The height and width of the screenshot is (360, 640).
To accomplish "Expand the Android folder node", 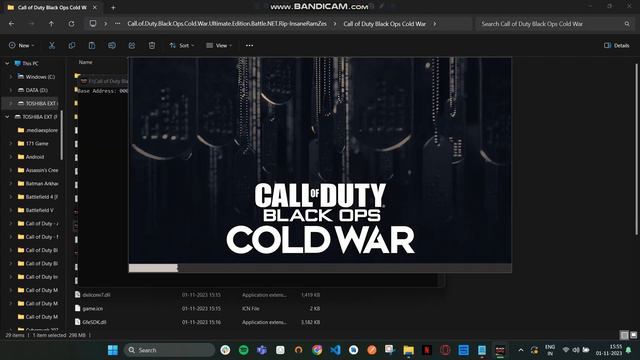I will coord(11,157).
